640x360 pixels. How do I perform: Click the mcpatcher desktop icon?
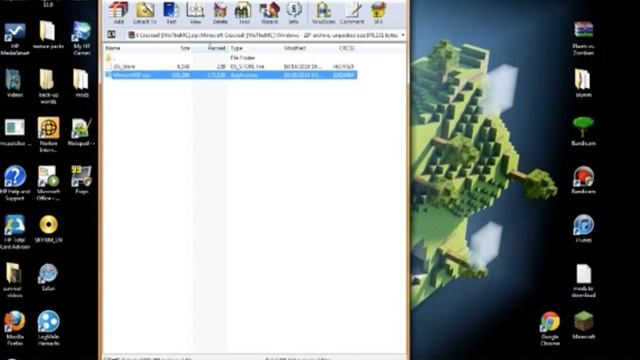point(15,132)
